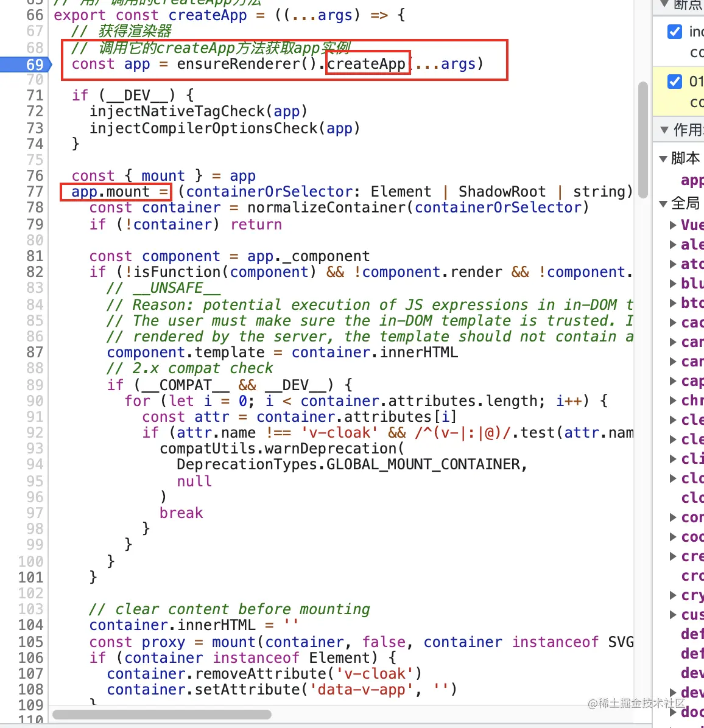Click 'normalizeContainer' on line 78
704x728 pixels.
click(326, 208)
